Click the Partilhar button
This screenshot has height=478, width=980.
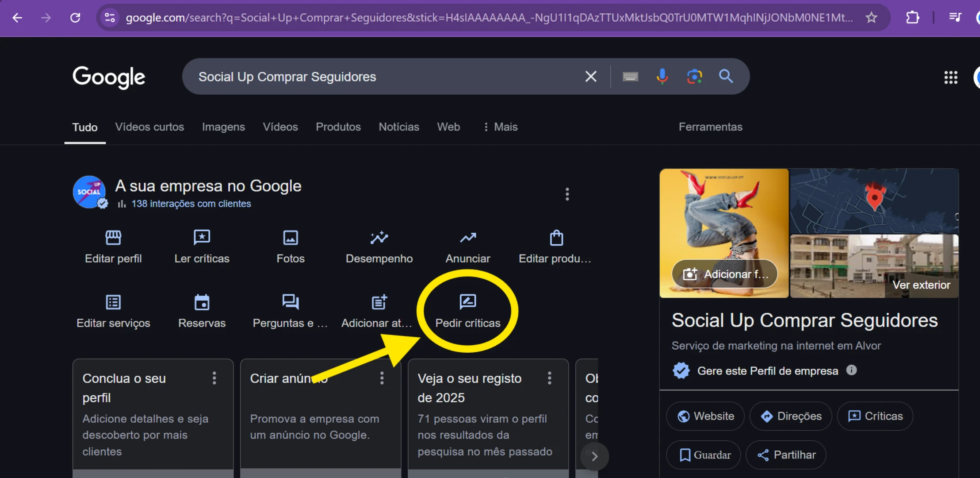click(x=786, y=455)
